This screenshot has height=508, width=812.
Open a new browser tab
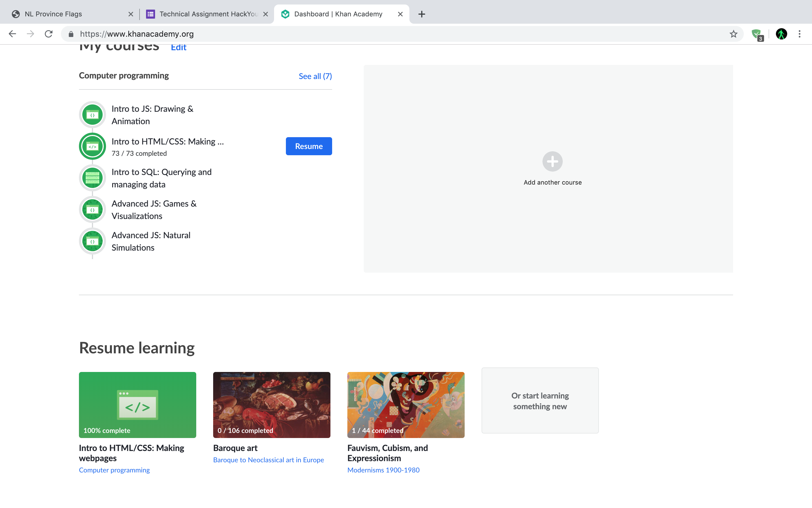[422, 14]
